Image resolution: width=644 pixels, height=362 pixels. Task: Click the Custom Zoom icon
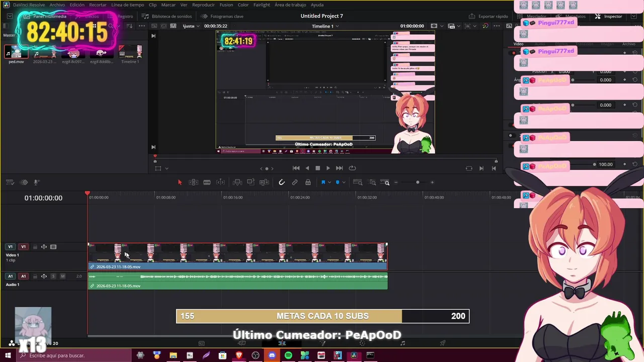(x=385, y=183)
